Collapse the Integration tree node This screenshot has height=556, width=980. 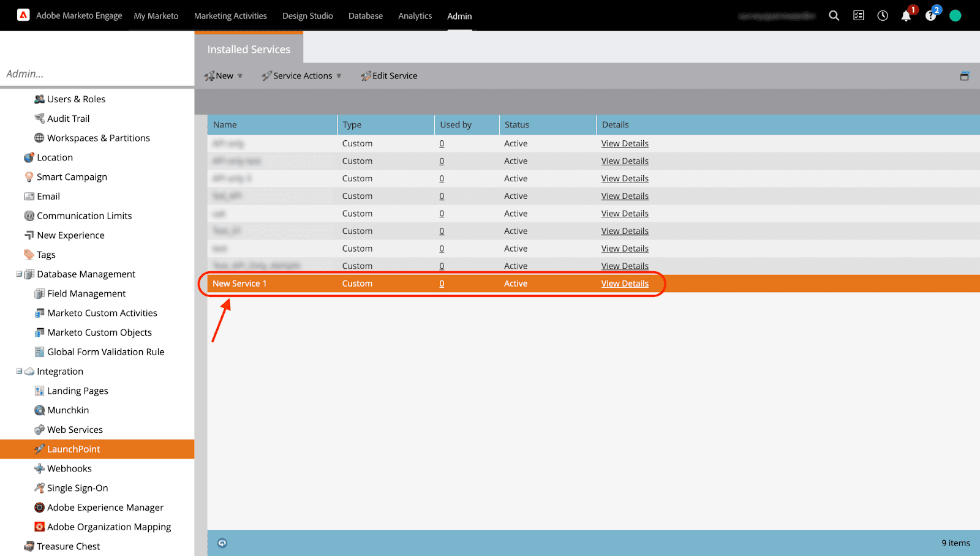point(19,371)
